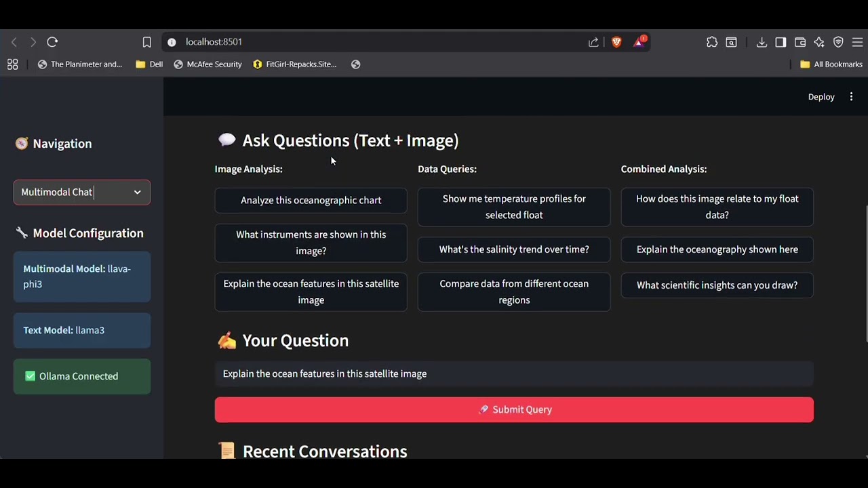This screenshot has width=868, height=488.
Task: Open the McAfee Security bookmark
Action: coord(208,64)
